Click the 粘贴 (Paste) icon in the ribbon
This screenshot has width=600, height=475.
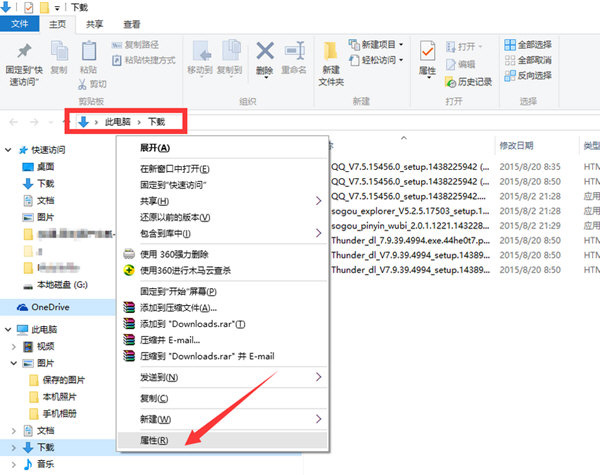tap(89, 56)
